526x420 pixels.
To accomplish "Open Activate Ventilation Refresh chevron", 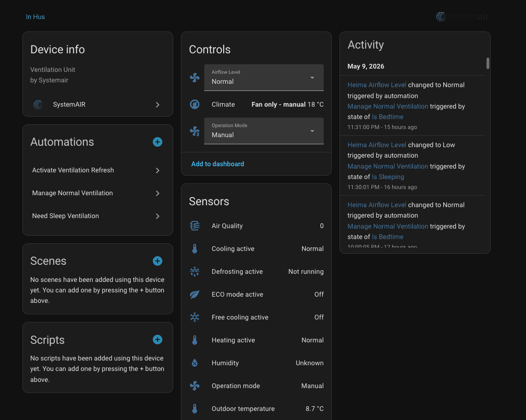I will tap(158, 170).
